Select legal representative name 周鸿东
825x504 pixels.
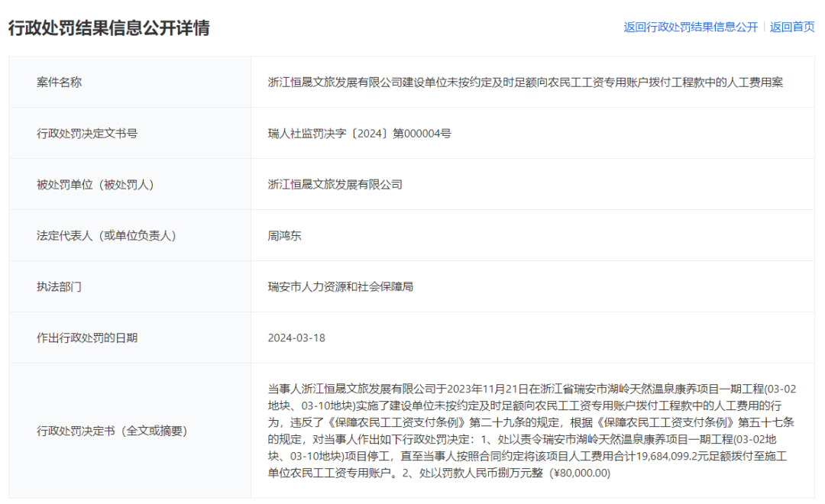[x=285, y=236]
